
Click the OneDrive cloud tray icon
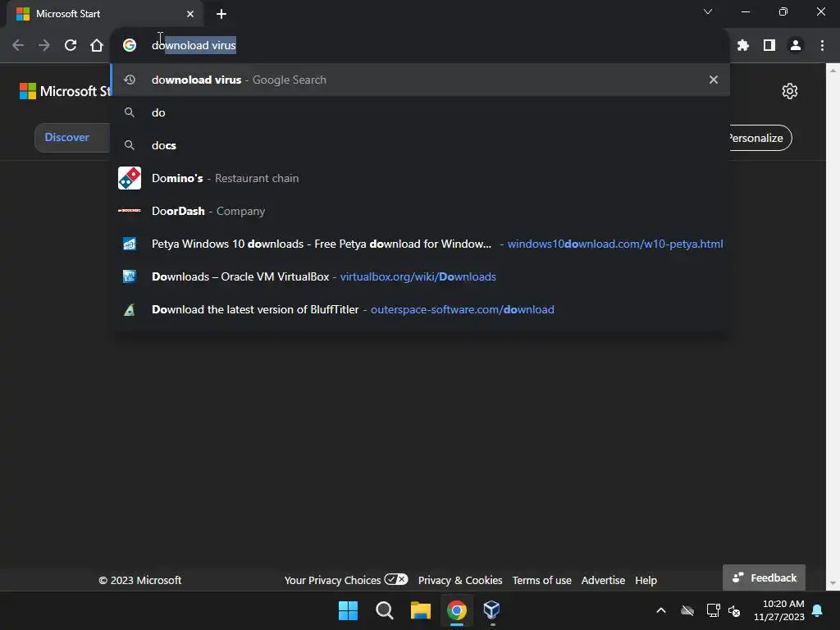tap(687, 610)
